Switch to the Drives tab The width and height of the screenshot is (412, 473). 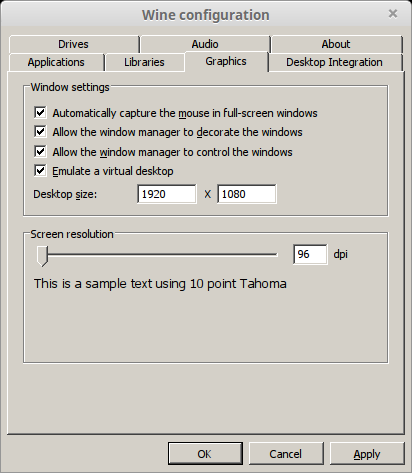pyautogui.click(x=74, y=44)
